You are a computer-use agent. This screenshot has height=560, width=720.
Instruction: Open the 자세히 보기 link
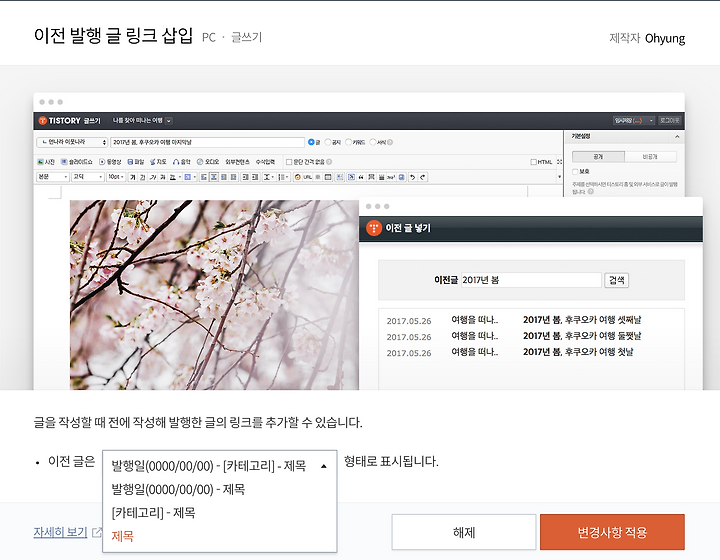(60, 532)
